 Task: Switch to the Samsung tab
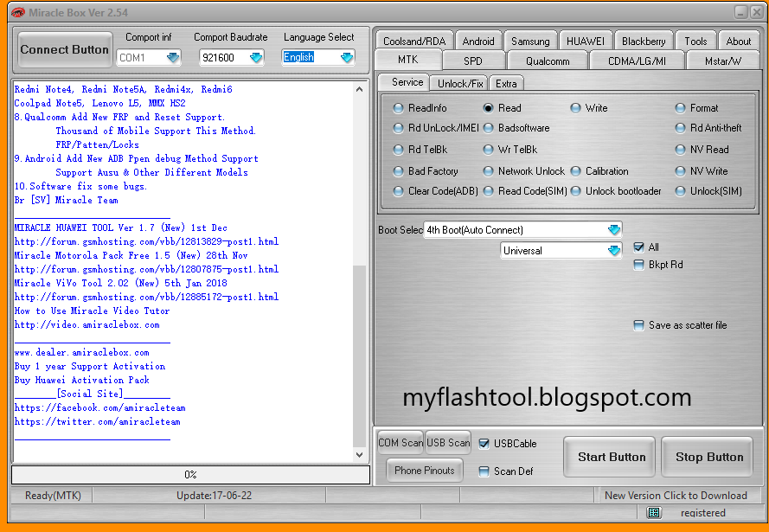coord(530,42)
